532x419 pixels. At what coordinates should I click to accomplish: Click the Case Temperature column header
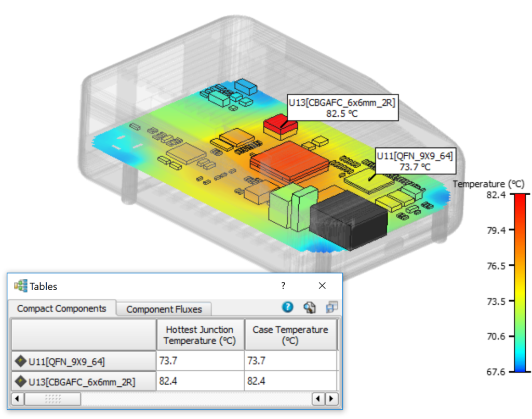[290, 335]
